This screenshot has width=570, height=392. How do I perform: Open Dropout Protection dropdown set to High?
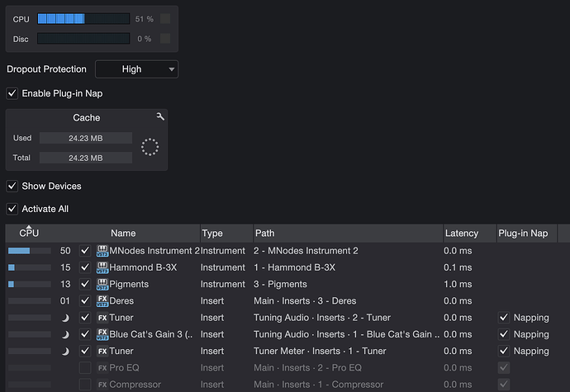pos(136,69)
